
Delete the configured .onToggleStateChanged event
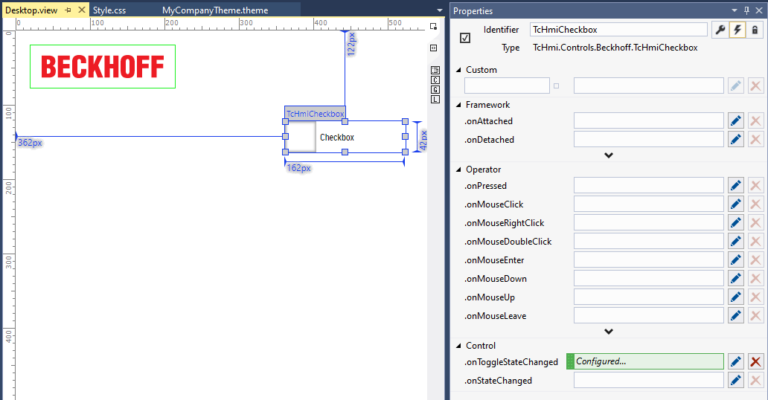click(x=756, y=361)
